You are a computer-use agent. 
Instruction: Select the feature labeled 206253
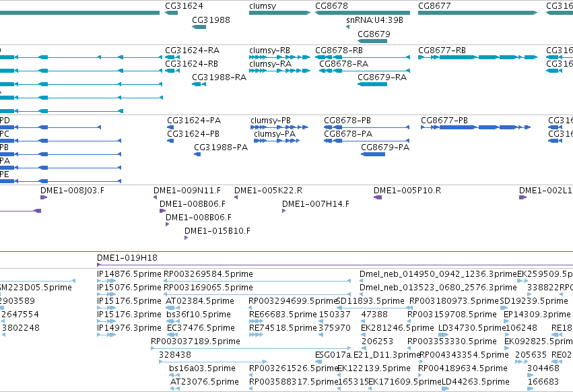[377, 342]
